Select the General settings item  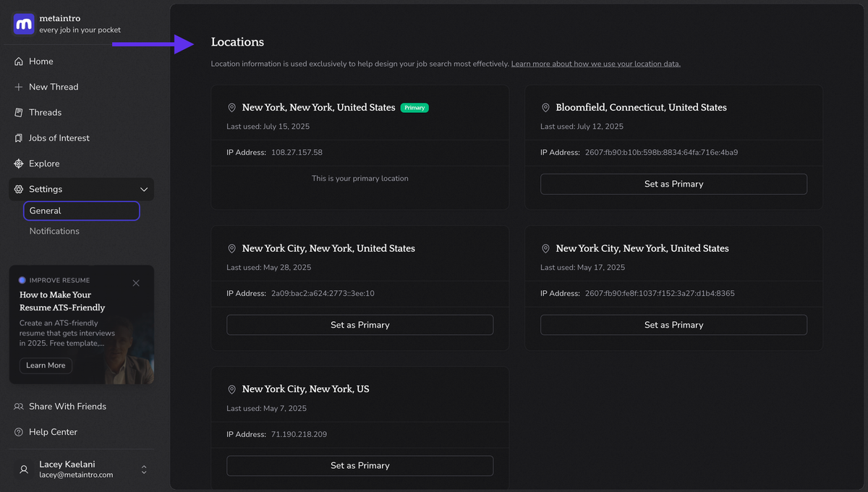(x=81, y=211)
